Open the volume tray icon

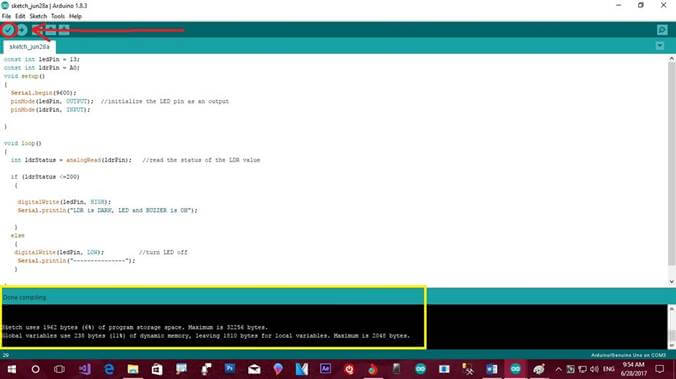595,369
